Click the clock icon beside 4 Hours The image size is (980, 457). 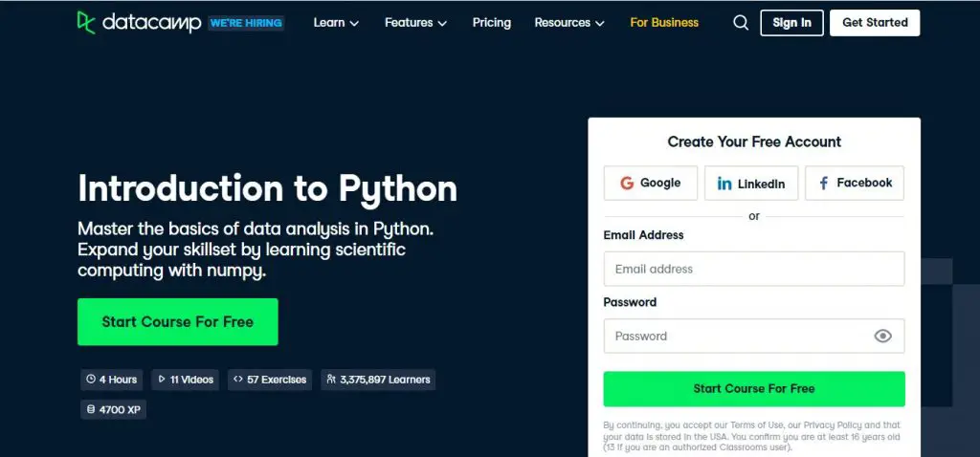(91, 380)
